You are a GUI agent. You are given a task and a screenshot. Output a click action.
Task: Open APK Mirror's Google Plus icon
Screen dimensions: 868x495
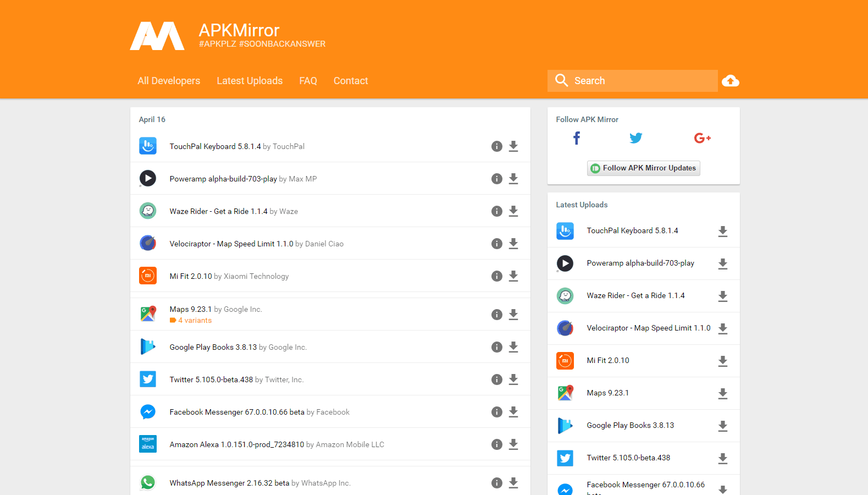(x=702, y=138)
